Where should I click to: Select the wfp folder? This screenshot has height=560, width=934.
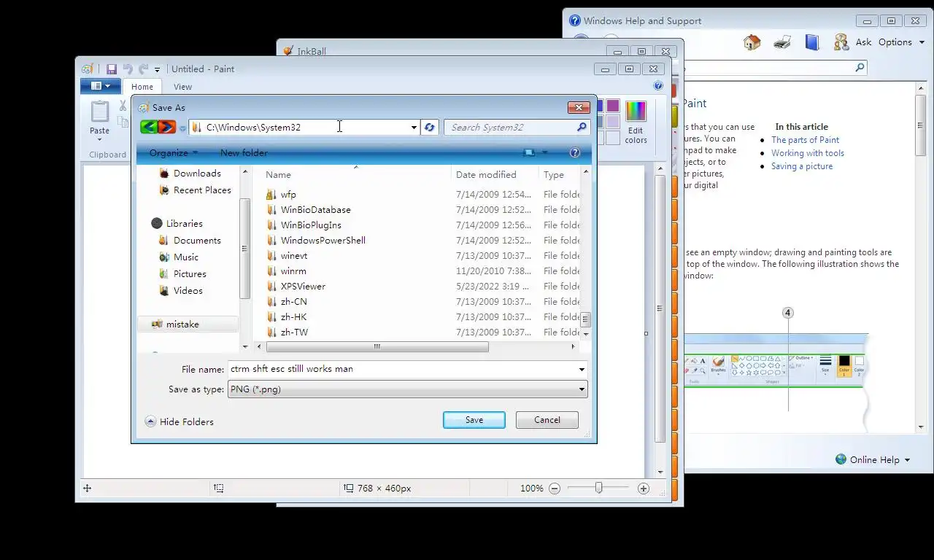(x=281, y=195)
